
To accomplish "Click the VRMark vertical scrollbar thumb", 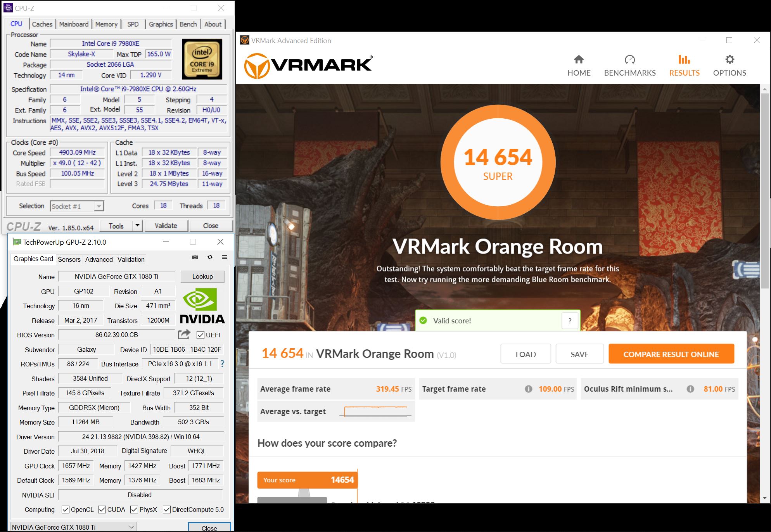I will (764, 190).
